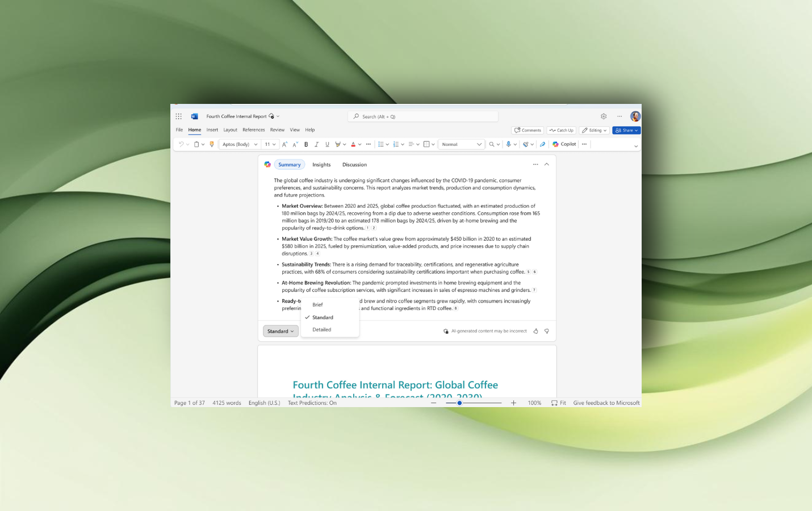Open the Comments pane
The height and width of the screenshot is (511, 812).
pyautogui.click(x=528, y=131)
